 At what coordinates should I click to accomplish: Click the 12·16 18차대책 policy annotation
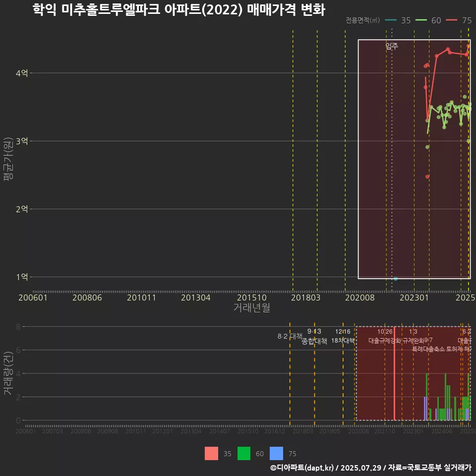tap(343, 336)
